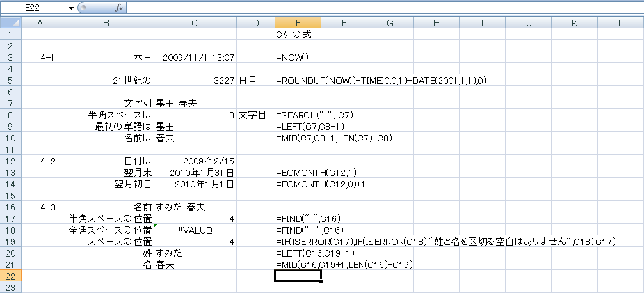The width and height of the screenshot is (644, 293).
Task: Click the cell containing =NOW() formula
Action: [x=298, y=58]
